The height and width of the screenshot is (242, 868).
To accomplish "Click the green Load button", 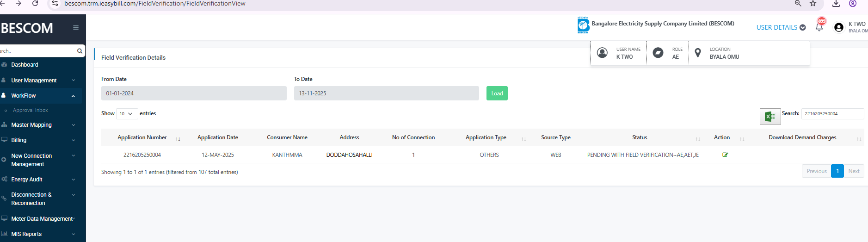I will coord(497,93).
